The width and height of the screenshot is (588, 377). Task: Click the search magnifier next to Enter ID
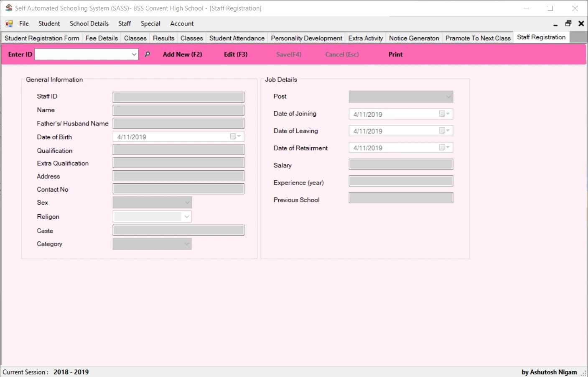click(147, 54)
